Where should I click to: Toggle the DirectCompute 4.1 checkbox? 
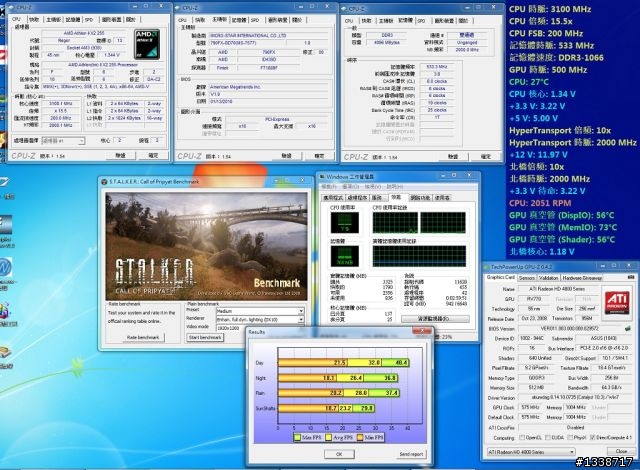click(593, 438)
